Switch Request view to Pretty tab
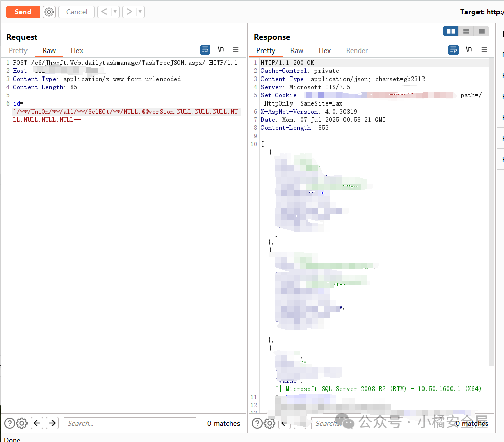This screenshot has height=442, width=504. coord(18,50)
